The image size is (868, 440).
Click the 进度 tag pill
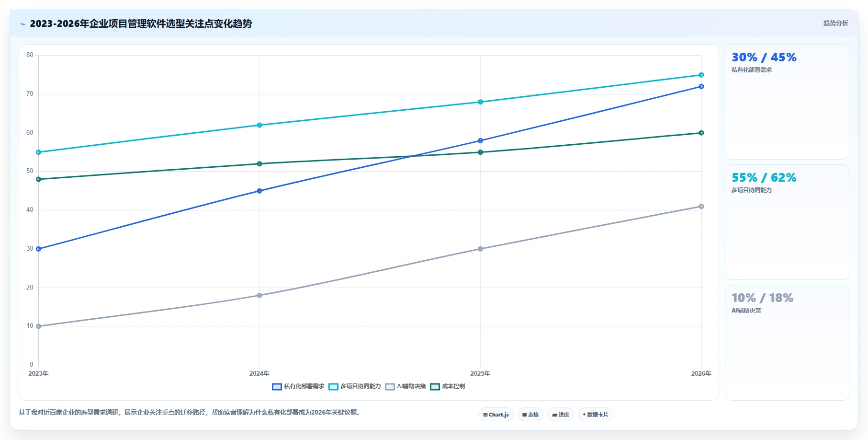click(561, 415)
